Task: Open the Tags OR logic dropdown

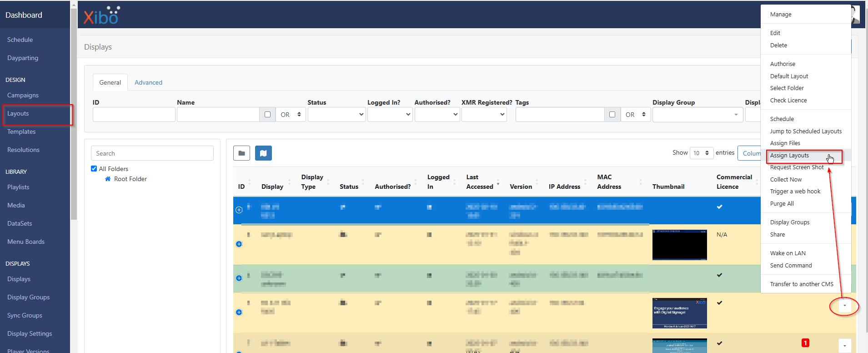Action: [x=636, y=115]
